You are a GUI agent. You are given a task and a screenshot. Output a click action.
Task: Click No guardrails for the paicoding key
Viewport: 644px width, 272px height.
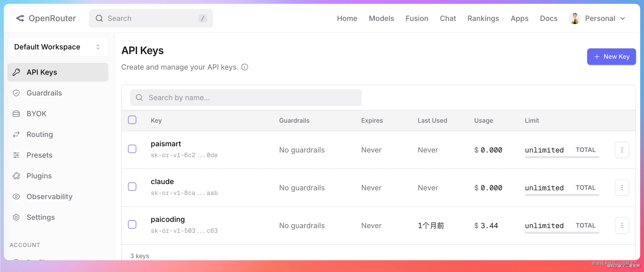[302, 225]
